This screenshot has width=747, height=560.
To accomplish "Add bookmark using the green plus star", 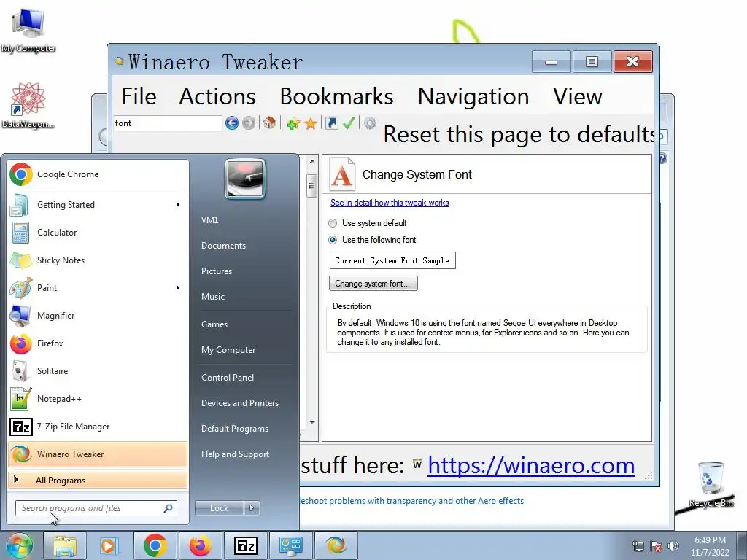I will coord(293,124).
